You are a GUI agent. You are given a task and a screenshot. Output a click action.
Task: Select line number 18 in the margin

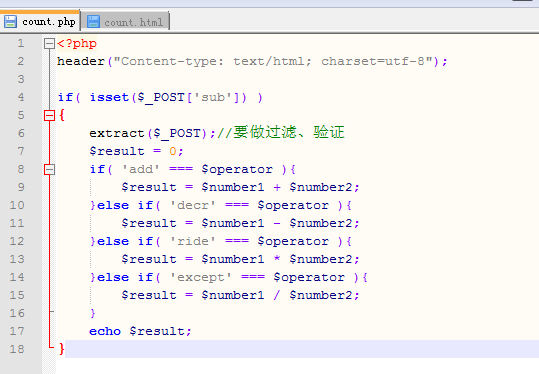(x=17, y=349)
